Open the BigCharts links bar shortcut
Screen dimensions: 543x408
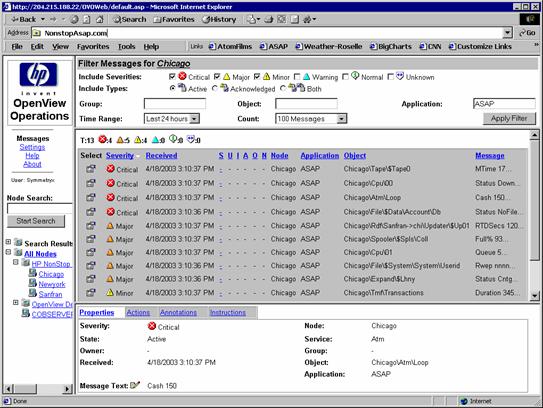pyautogui.click(x=391, y=46)
